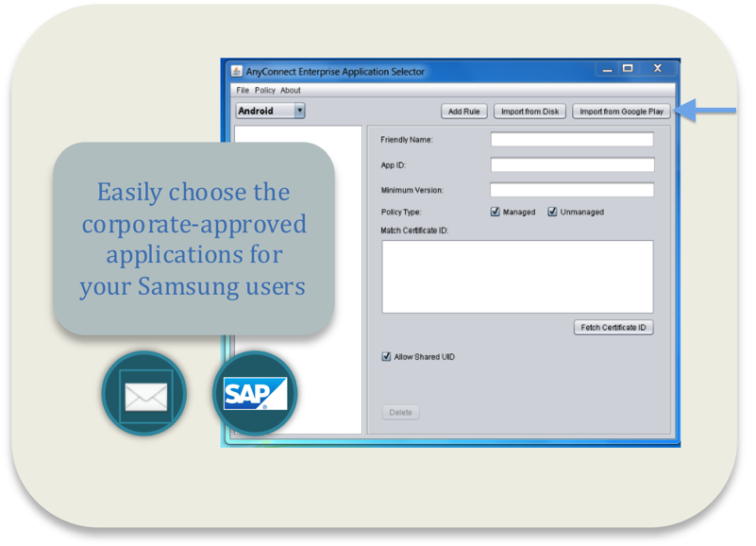Viewport: 756px width, 546px height.
Task: Focus the Friendly Name text field
Action: [572, 140]
